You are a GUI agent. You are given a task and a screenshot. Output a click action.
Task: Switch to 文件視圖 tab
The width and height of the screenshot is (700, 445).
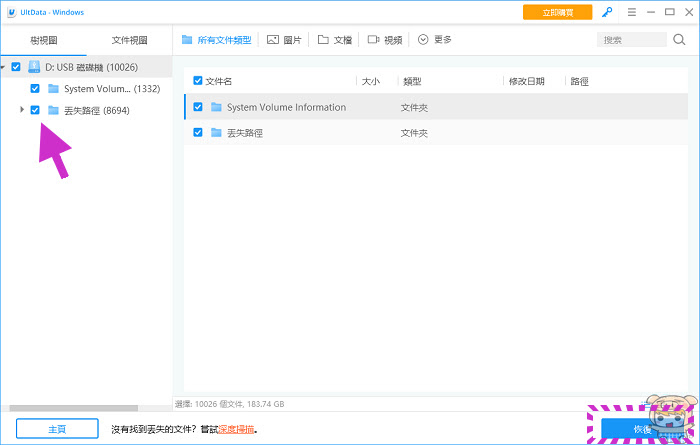click(x=129, y=40)
